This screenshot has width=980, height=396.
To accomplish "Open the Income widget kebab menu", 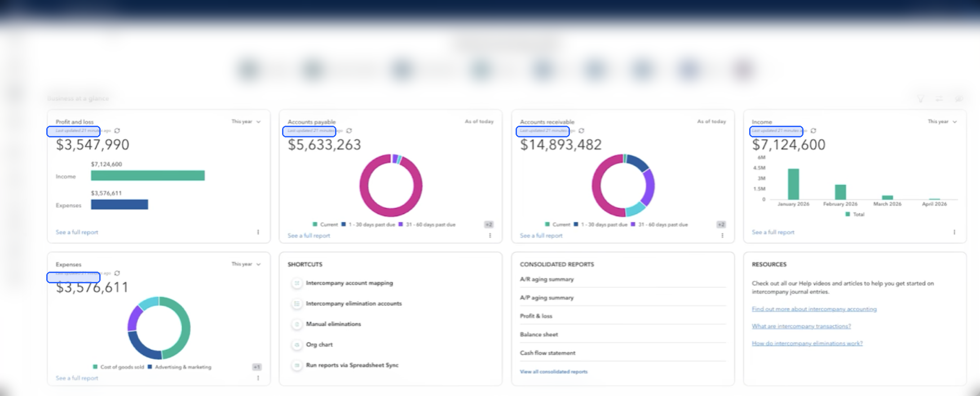I will coord(954,232).
